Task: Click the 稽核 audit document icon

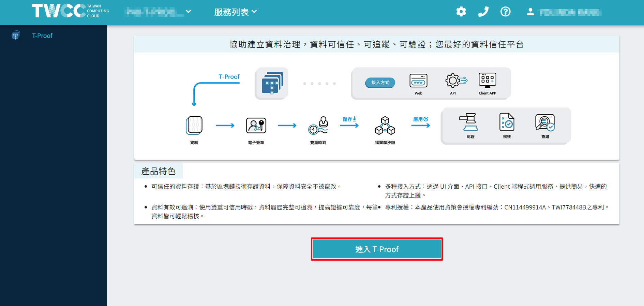Action: (507, 122)
